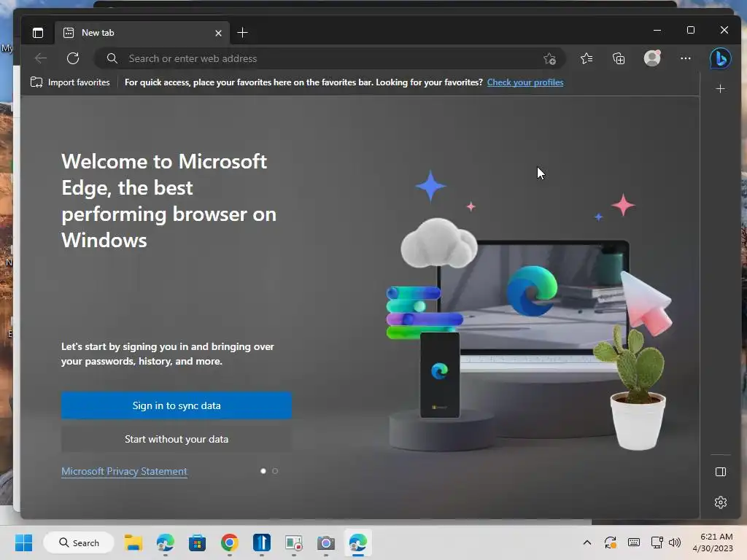This screenshot has height=560, width=747.
Task: Minimize the Edge window
Action: coord(657,30)
